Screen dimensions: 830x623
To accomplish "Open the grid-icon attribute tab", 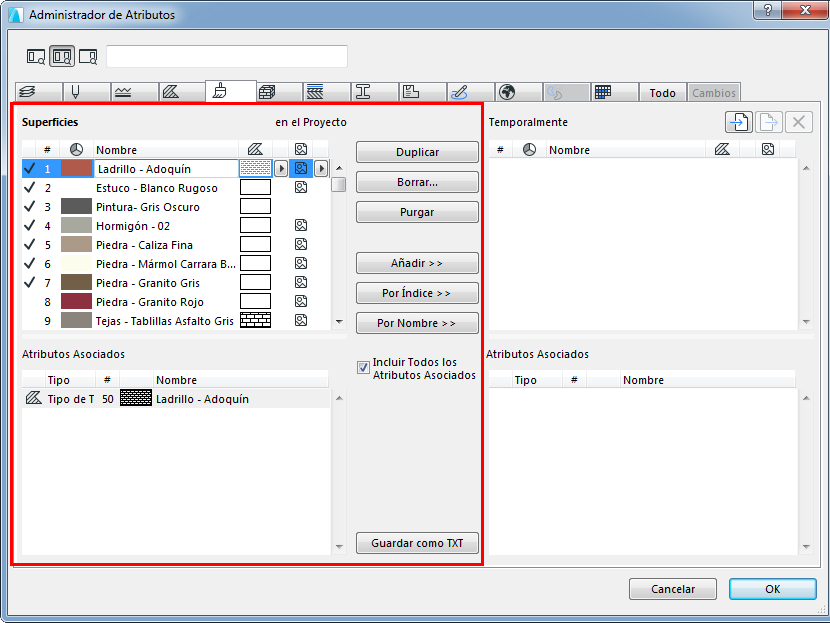I will tap(615, 92).
